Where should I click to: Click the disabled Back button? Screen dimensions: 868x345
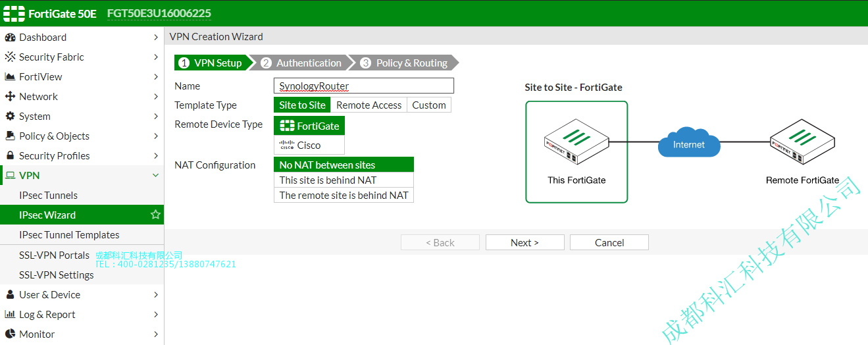(440, 242)
